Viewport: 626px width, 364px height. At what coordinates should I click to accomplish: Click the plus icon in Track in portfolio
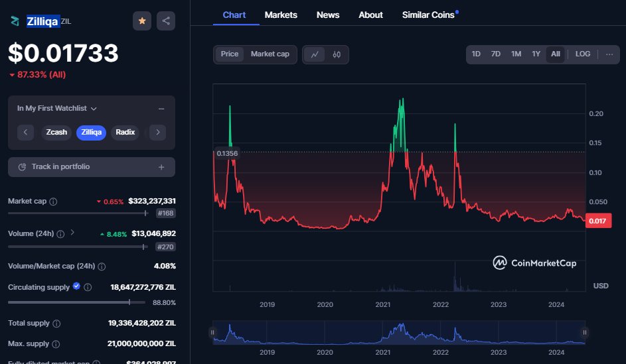tap(161, 167)
